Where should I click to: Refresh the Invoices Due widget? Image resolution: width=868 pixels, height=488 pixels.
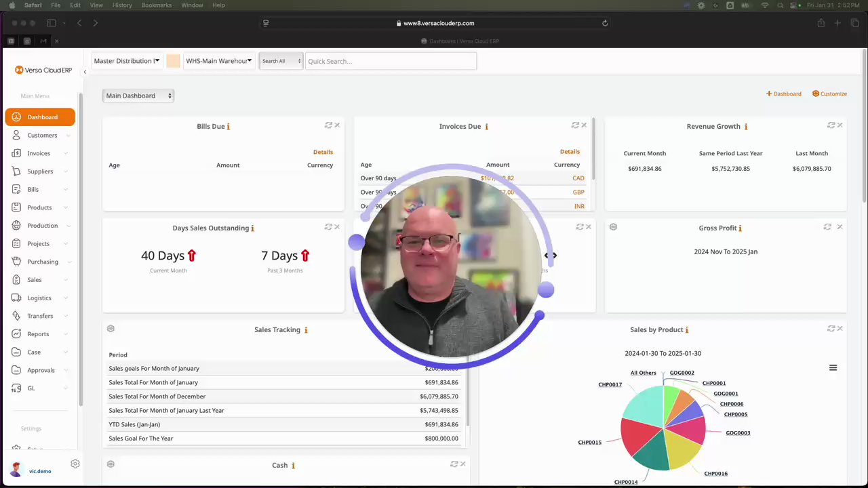[x=575, y=125]
